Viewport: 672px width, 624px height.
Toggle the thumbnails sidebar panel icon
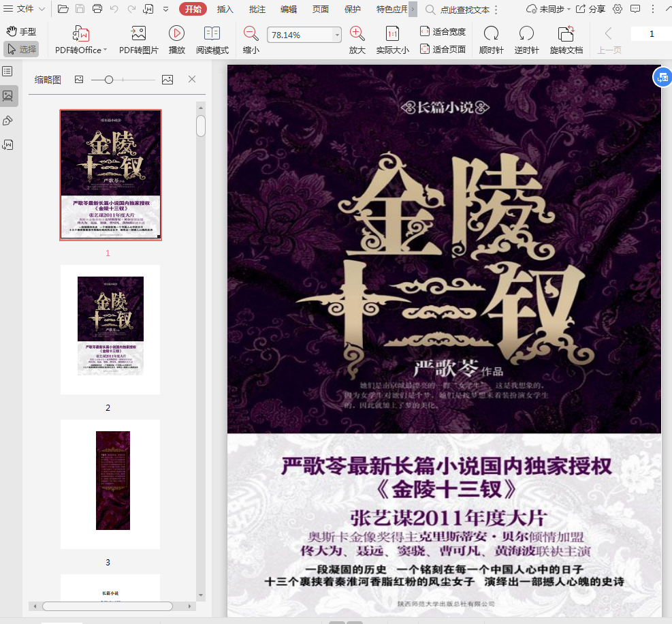[7, 95]
